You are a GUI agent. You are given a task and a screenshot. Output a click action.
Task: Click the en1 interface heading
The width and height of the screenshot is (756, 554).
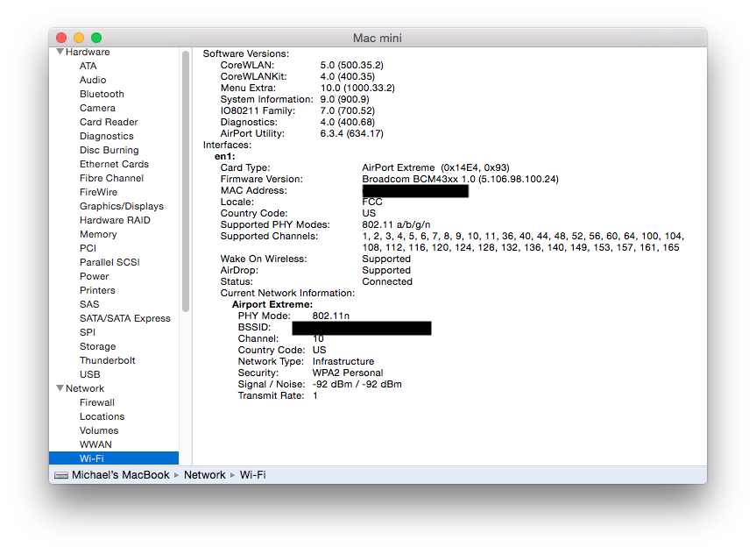click(224, 156)
